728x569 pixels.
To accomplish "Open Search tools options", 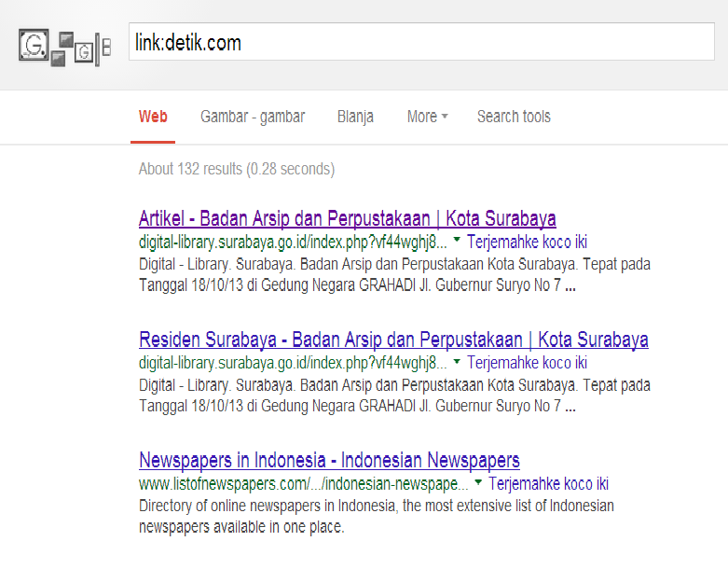I will tap(514, 117).
